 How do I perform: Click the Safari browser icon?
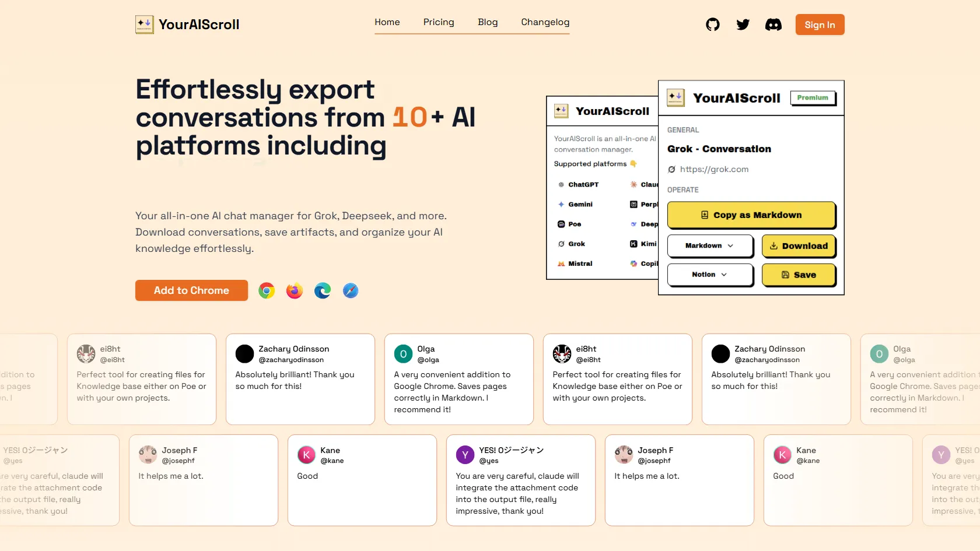[x=351, y=290]
